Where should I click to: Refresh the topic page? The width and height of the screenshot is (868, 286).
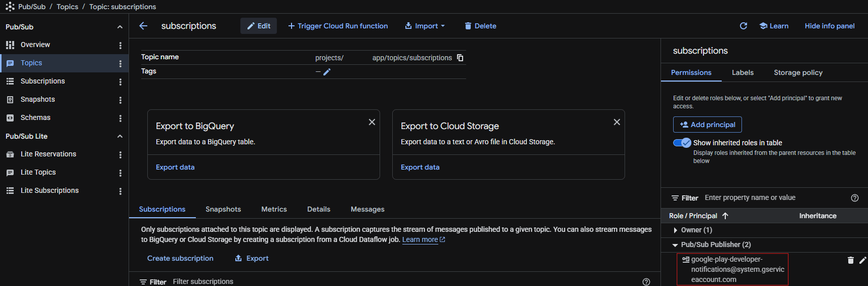pos(743,26)
